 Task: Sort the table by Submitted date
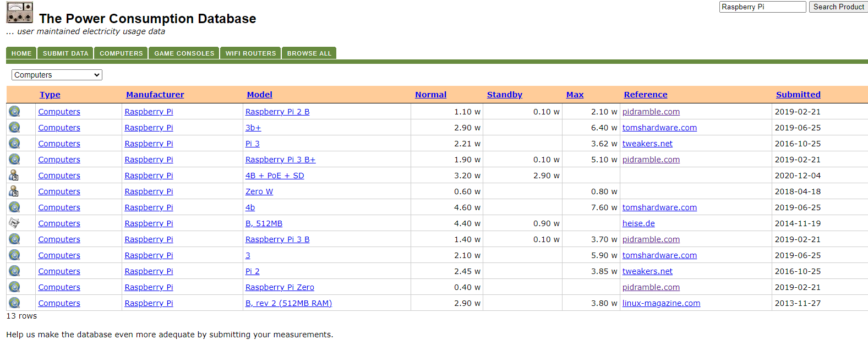pos(798,95)
